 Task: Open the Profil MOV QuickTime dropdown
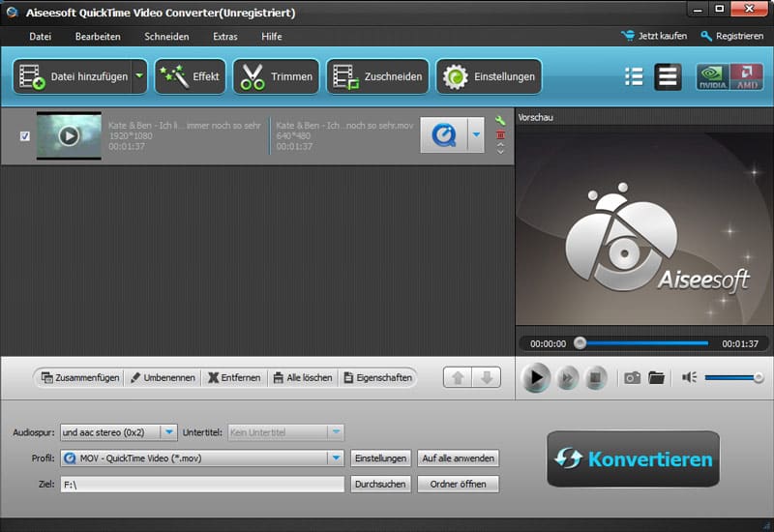click(x=202, y=458)
